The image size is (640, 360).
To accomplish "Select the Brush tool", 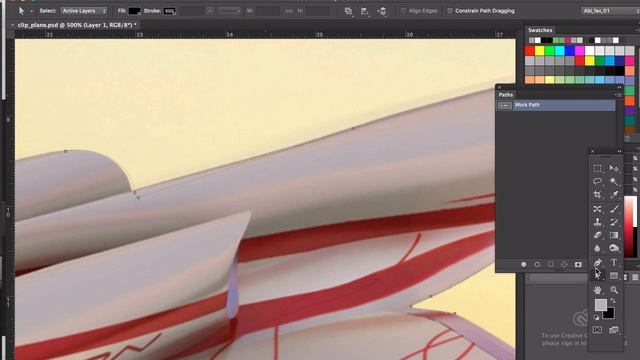I will pyautogui.click(x=614, y=209).
